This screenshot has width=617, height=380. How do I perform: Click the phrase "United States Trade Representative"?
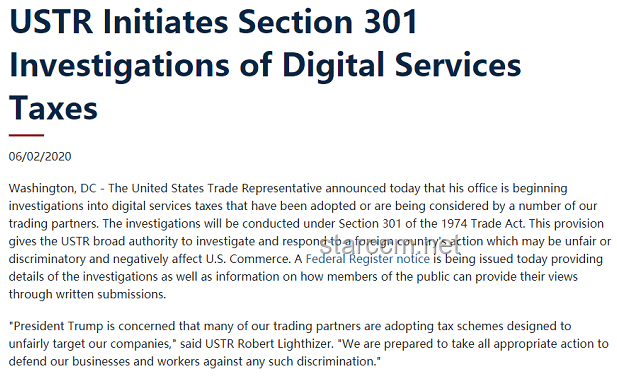pyautogui.click(x=227, y=188)
